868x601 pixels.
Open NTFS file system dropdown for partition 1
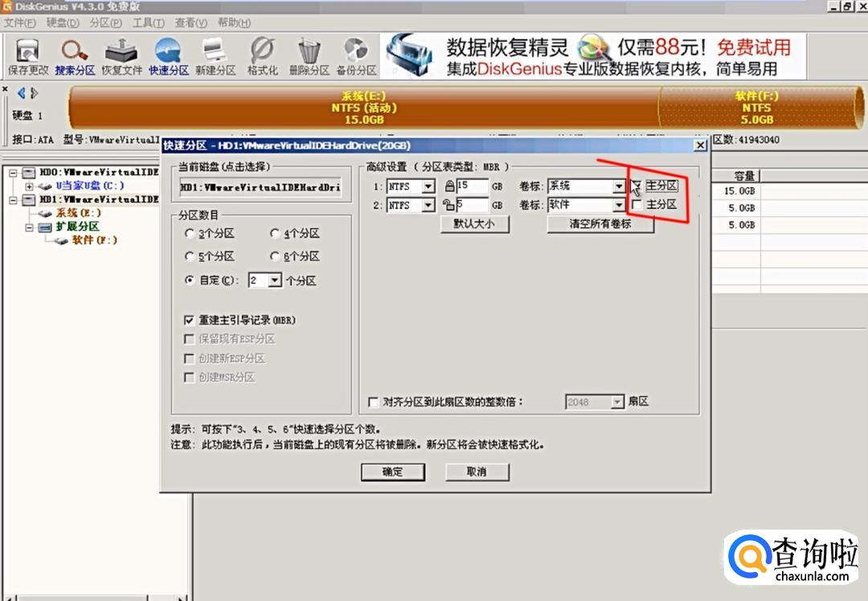point(428,186)
